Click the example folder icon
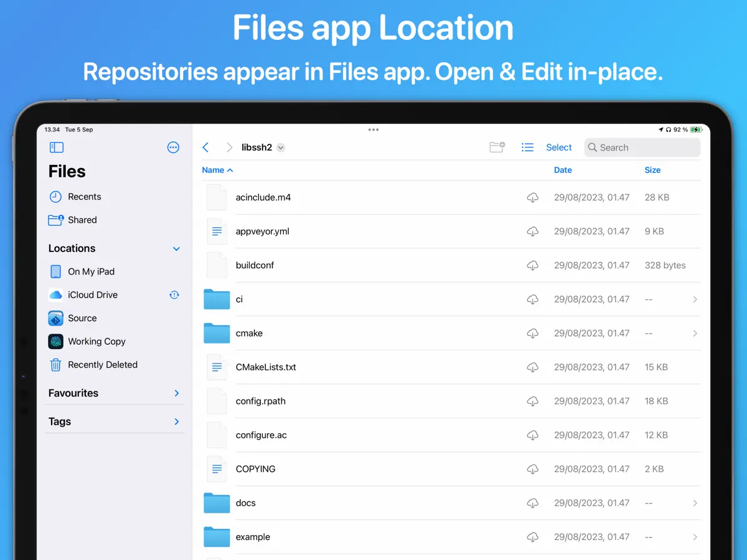747x560 pixels. tap(217, 537)
